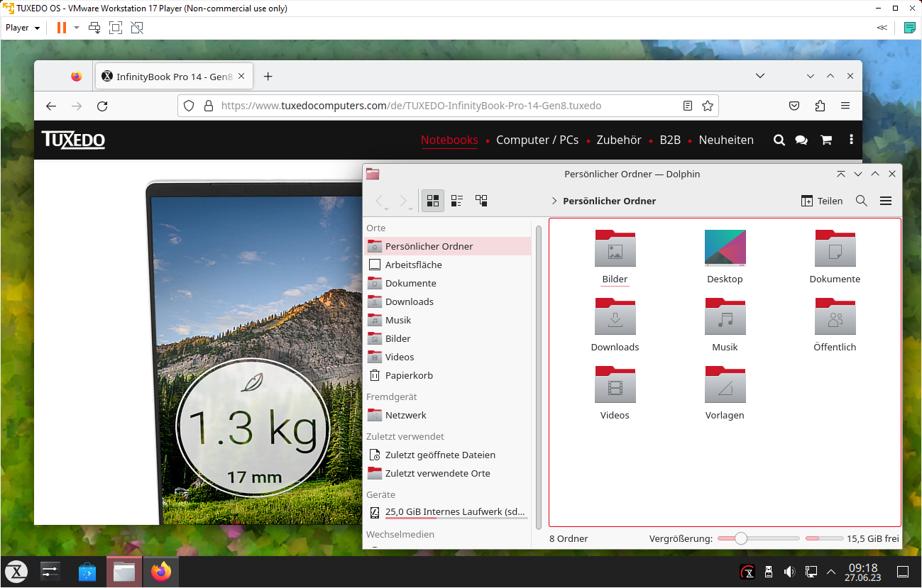Viewport: 922px width, 588px height.
Task: Open Firefox extensions puzzle icon
Action: point(820,106)
